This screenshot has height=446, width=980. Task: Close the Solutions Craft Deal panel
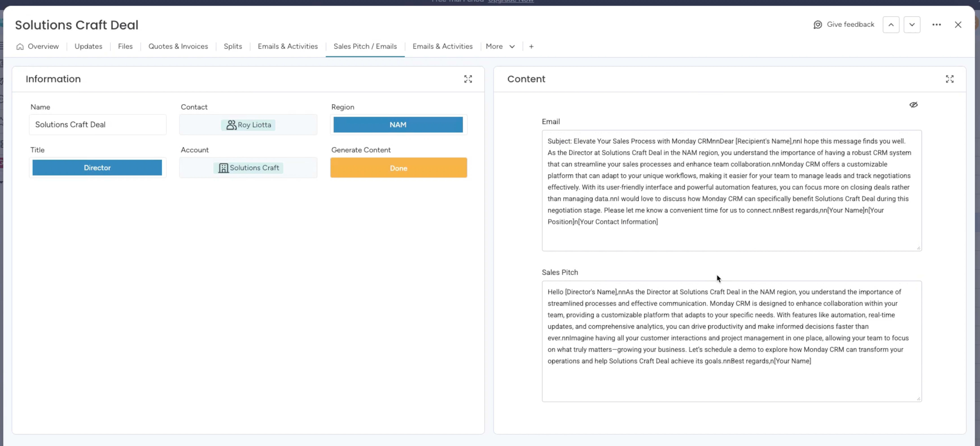coord(958,25)
